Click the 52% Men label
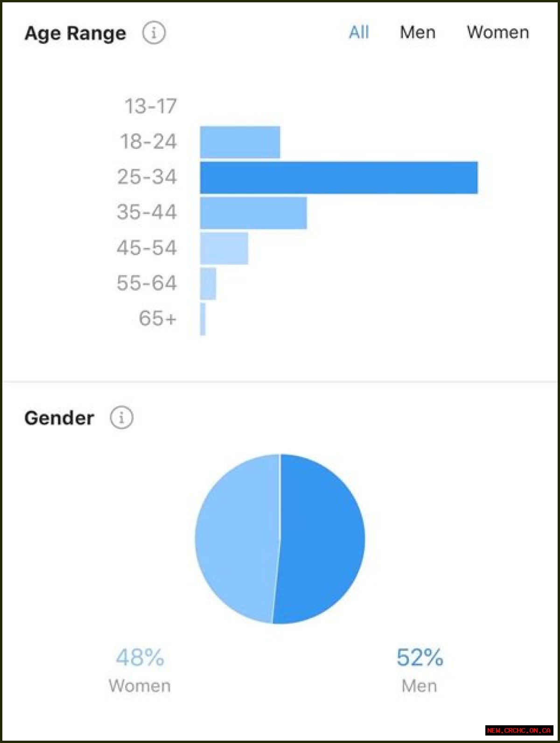Screen dimensions: 560x743 (x=420, y=670)
